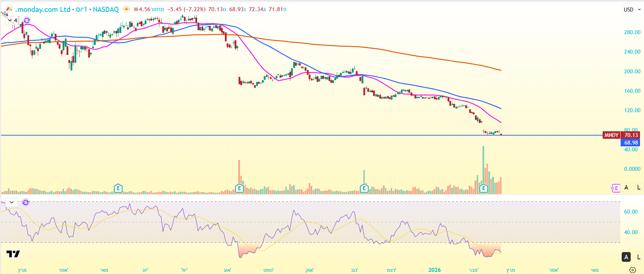
Task: Toggle the RSI pane log scale L button
Action: tap(639, 257)
